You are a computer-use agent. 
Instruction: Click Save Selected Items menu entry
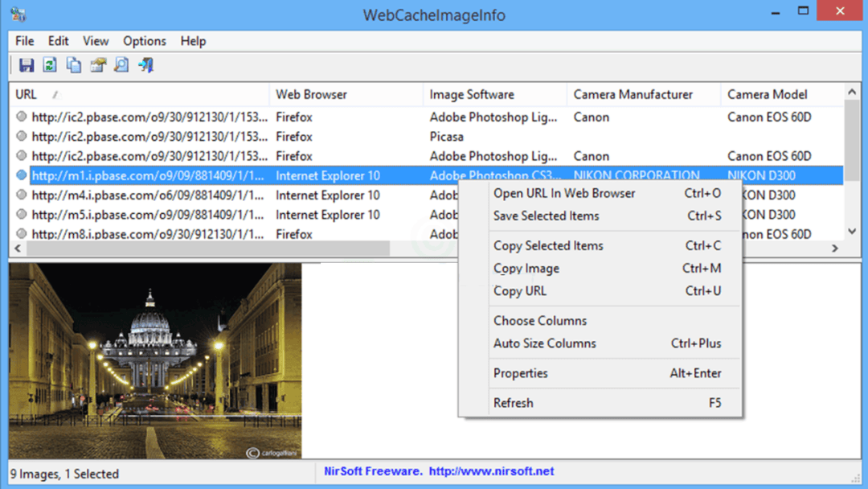point(546,216)
